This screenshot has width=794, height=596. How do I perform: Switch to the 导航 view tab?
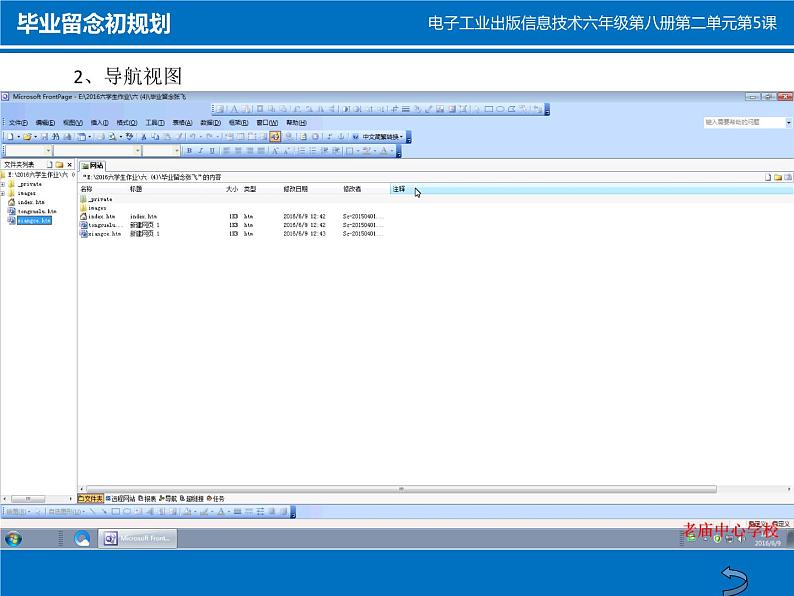(x=169, y=498)
